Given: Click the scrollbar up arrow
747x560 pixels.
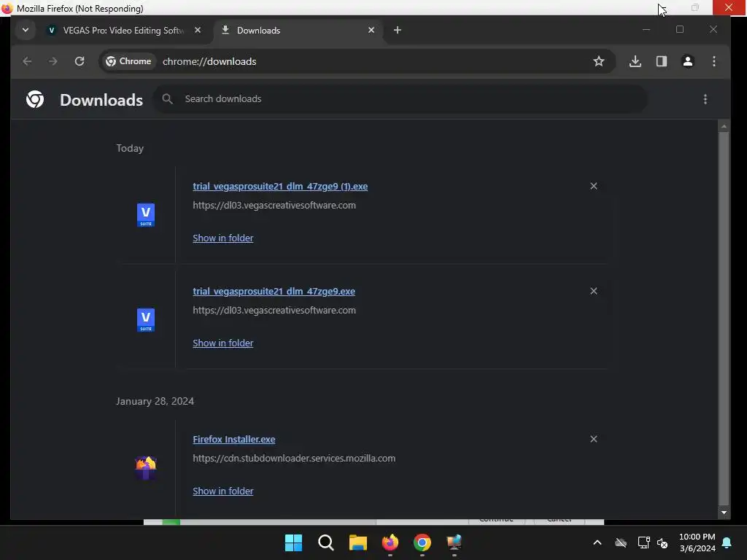Looking at the screenshot, I should pos(724,126).
